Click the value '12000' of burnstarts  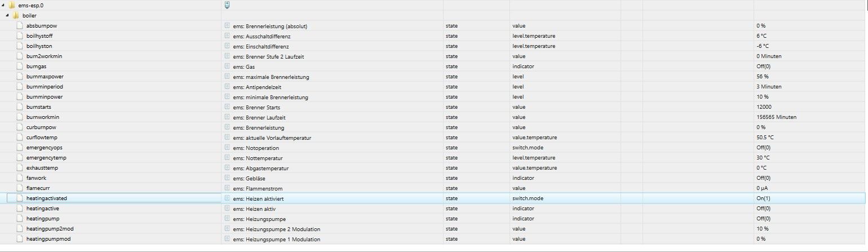click(764, 107)
